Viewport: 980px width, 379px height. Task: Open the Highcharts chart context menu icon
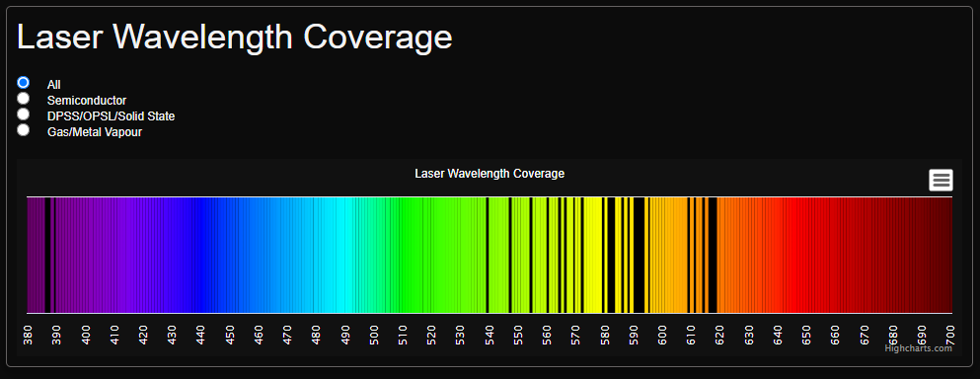pyautogui.click(x=941, y=180)
